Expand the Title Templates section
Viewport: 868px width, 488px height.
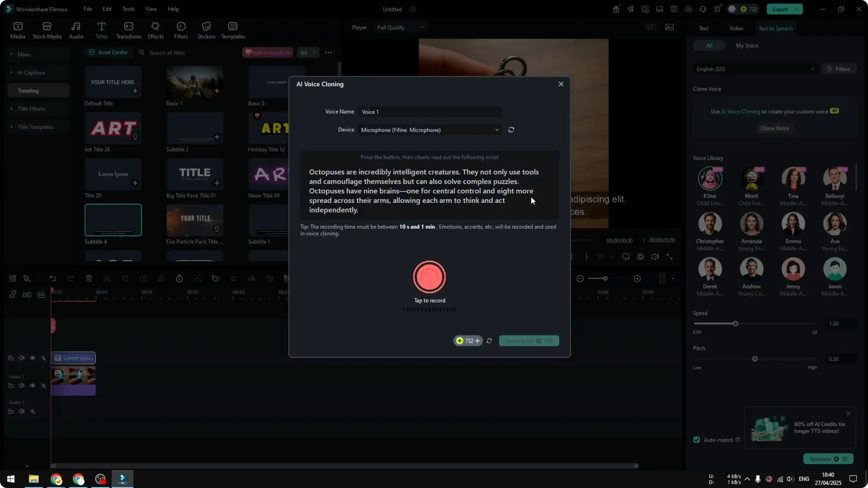pos(35,127)
